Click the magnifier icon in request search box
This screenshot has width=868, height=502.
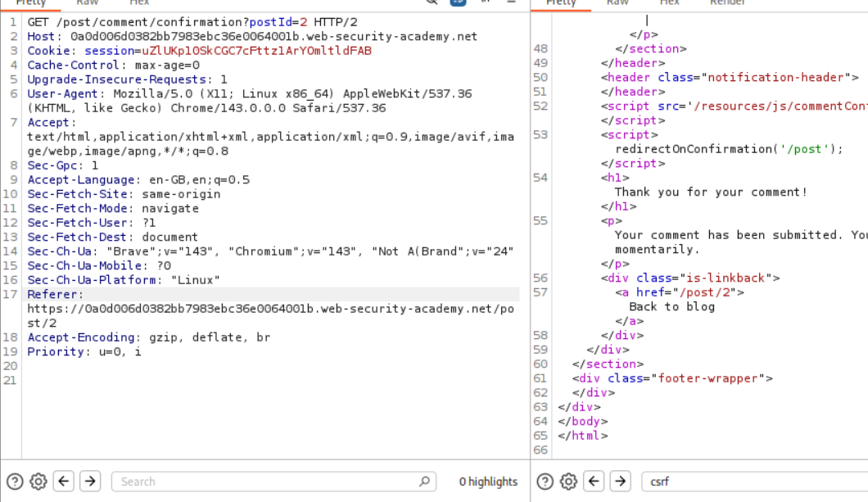pos(424,482)
